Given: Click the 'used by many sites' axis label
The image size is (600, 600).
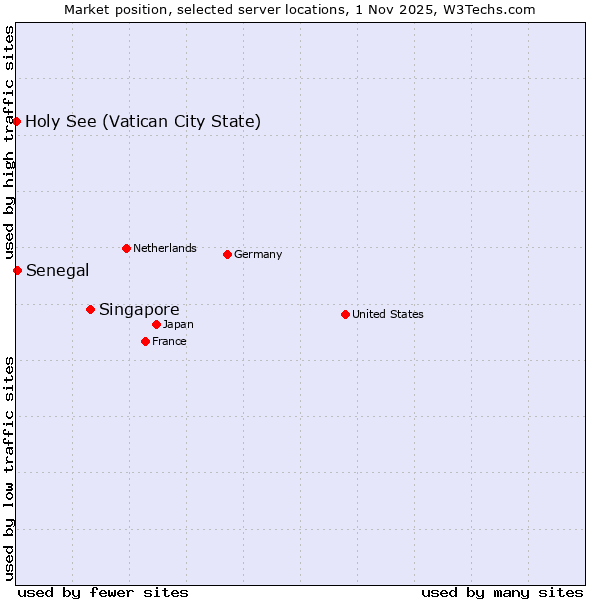Looking at the screenshot, I should [x=502, y=592].
